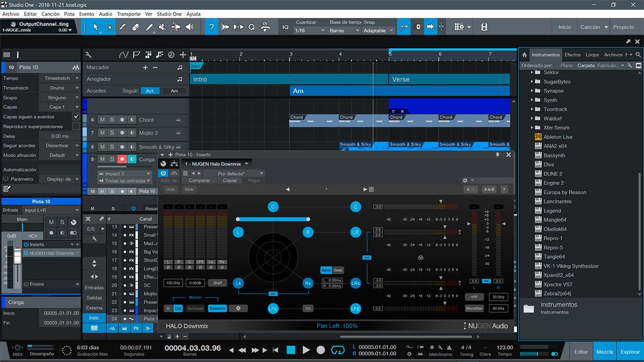Enable the Downmix monitor toggle

(217, 308)
